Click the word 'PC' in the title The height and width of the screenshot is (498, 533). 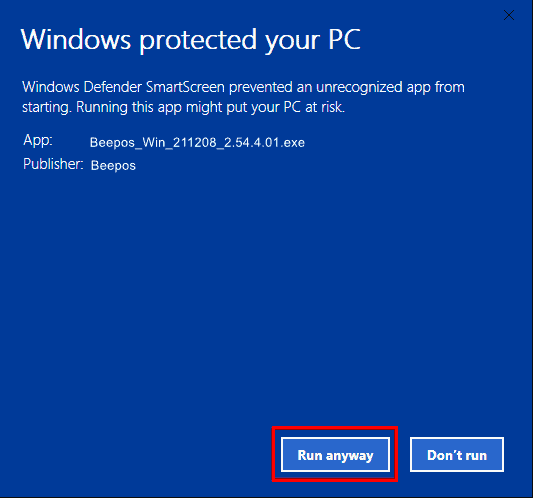click(344, 39)
